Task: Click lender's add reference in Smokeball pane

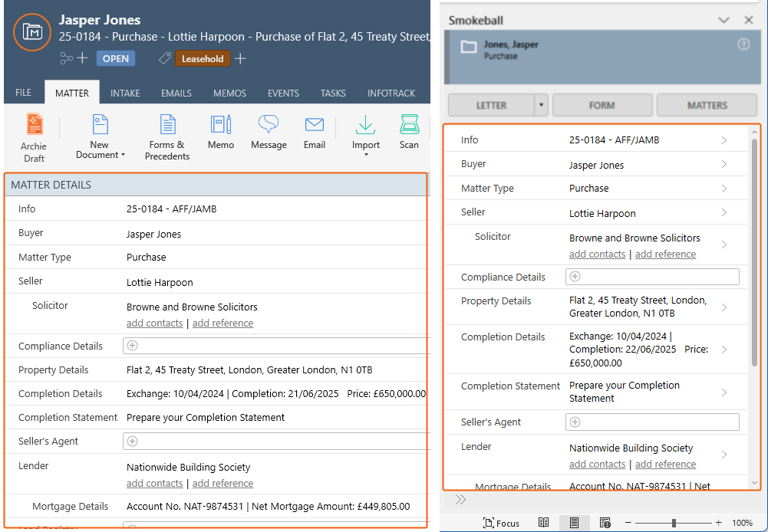Action: pos(666,464)
